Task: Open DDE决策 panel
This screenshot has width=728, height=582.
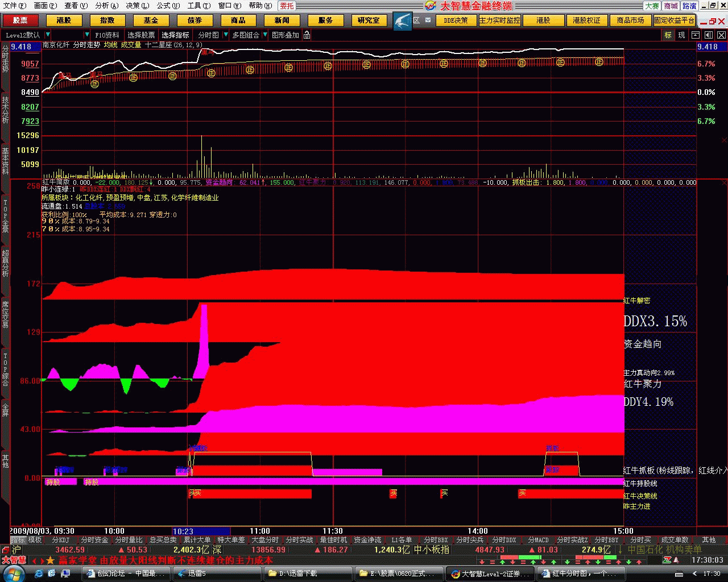Action: 456,20
